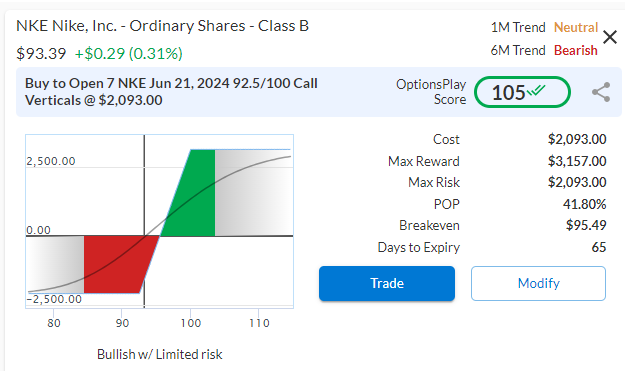This screenshot has height=371, width=625.
Task: Click the Max Reward value $3,157.00
Action: pyautogui.click(x=577, y=161)
